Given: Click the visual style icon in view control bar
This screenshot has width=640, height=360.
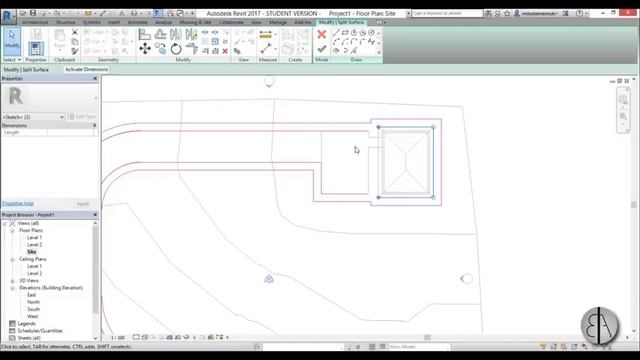Looking at the screenshot, I should point(144,337).
